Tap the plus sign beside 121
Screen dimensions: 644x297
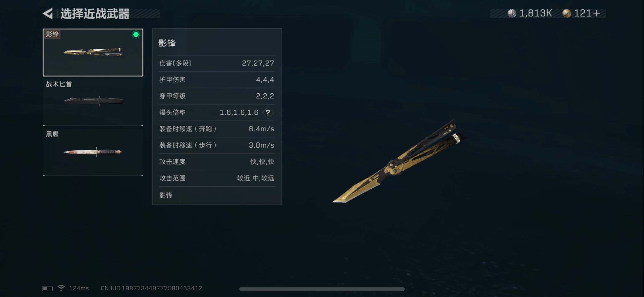point(596,13)
